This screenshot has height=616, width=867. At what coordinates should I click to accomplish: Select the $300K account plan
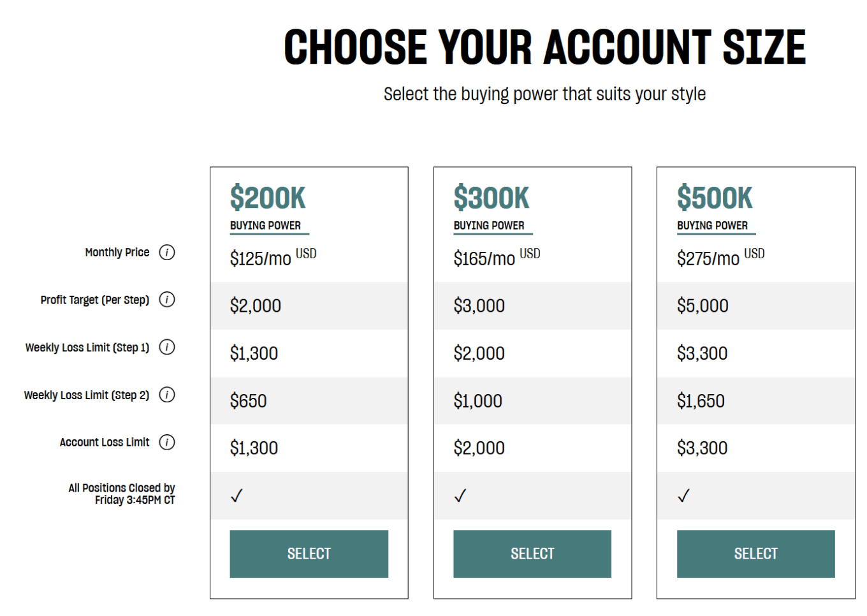coord(532,554)
